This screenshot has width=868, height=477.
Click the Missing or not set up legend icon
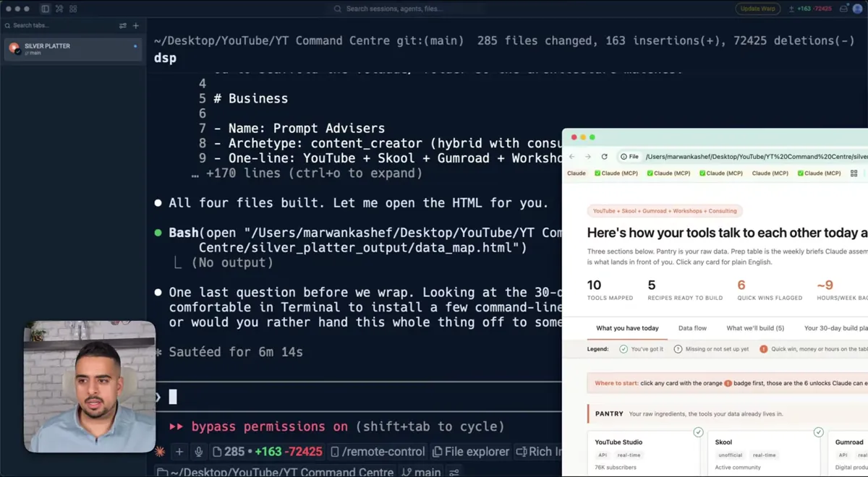click(x=678, y=349)
